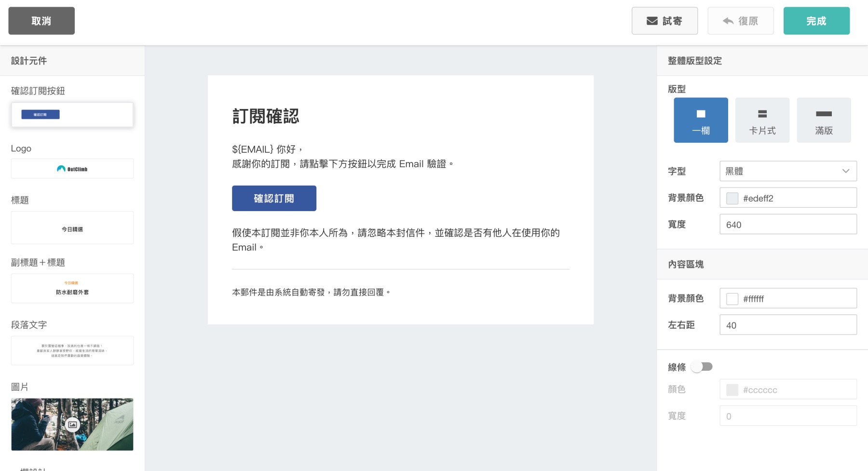Click the 一欄 square layout icon
868x471 pixels.
(x=701, y=114)
